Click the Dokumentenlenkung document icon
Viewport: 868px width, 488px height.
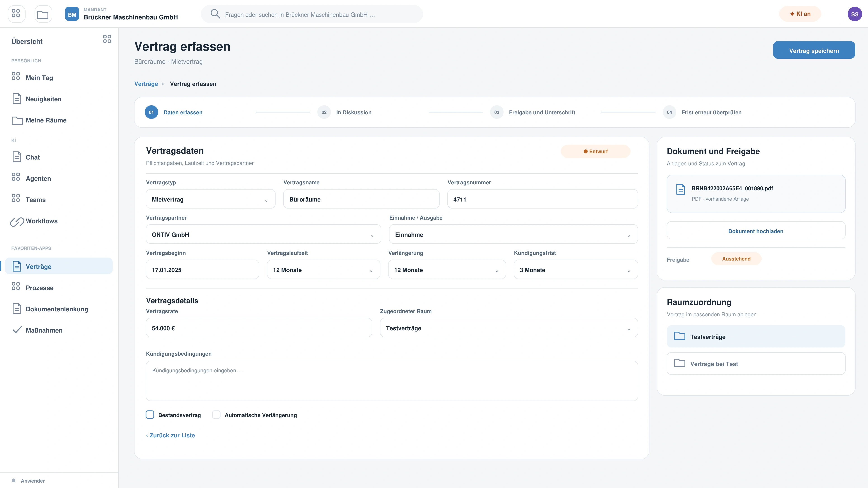pyautogui.click(x=17, y=308)
